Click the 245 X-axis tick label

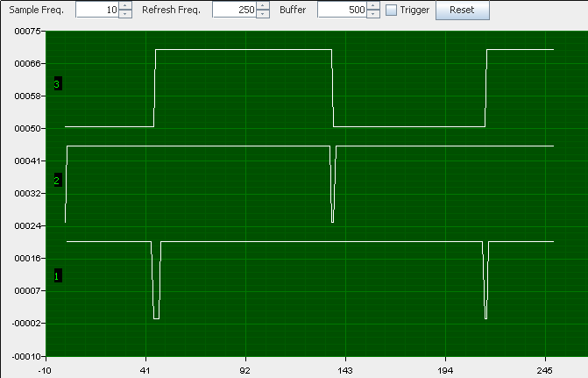548,369
